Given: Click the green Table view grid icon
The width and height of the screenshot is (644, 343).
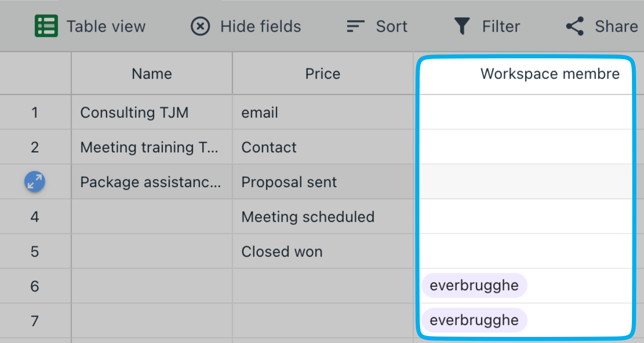Looking at the screenshot, I should click(46, 26).
